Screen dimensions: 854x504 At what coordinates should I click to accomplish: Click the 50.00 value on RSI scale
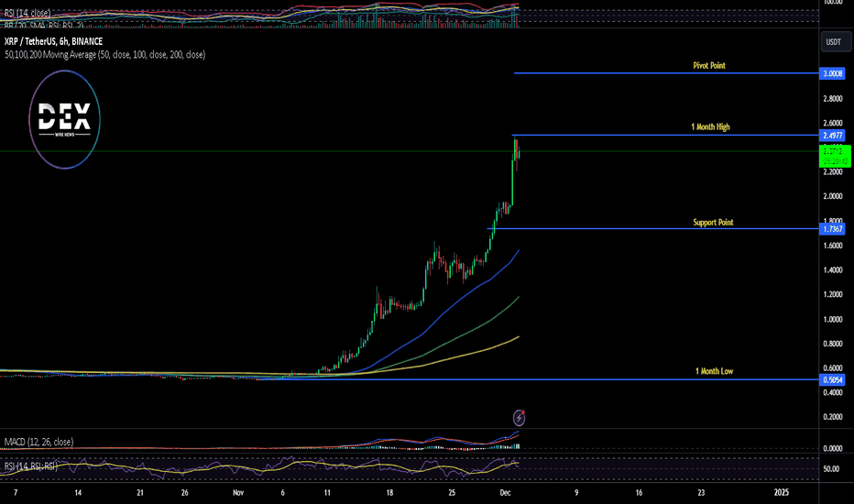pos(831,468)
